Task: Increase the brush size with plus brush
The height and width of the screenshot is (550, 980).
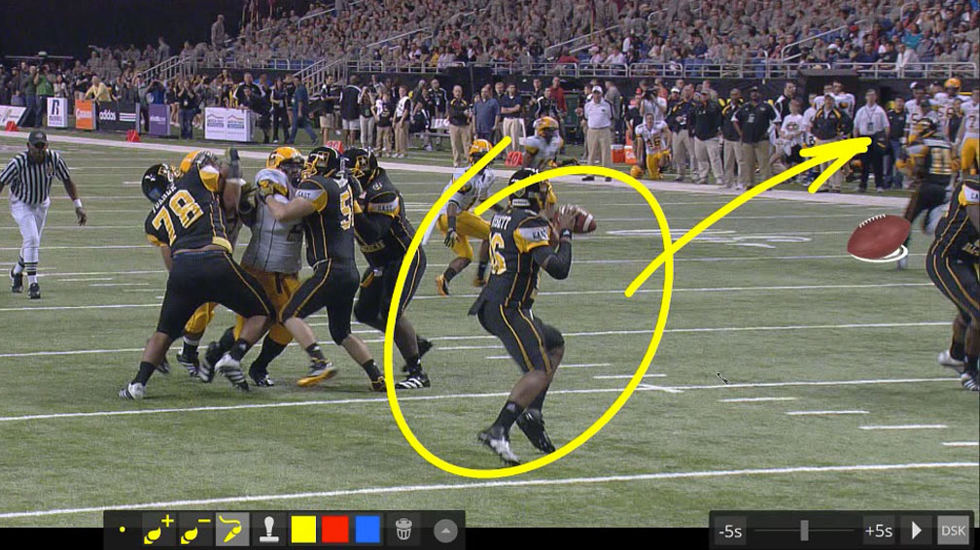Action: tap(158, 530)
